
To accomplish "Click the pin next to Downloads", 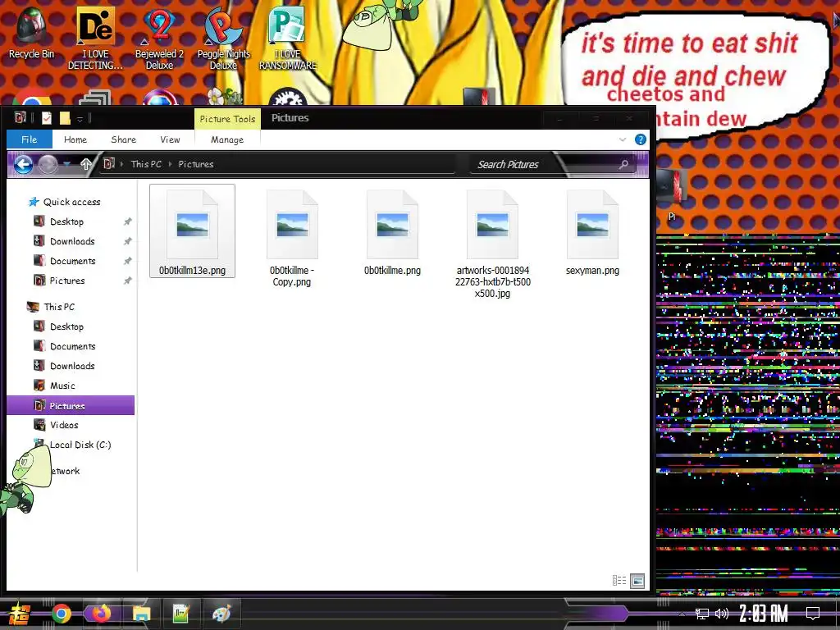I will (127, 241).
